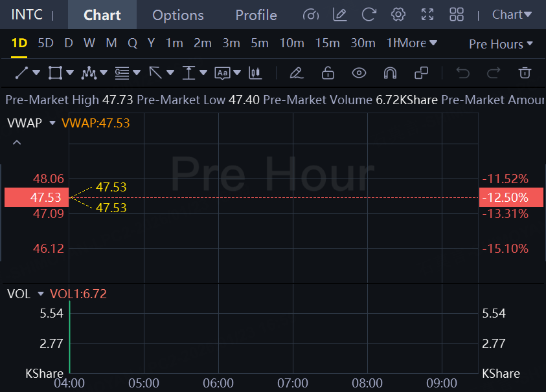Image resolution: width=546 pixels, height=392 pixels.
Task: Switch to the Profile tab
Action: coord(256,15)
